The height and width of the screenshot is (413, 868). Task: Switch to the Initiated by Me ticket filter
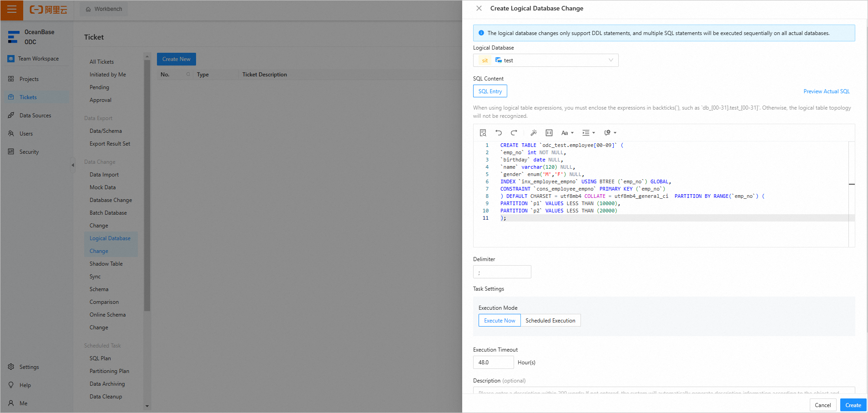[x=107, y=74]
